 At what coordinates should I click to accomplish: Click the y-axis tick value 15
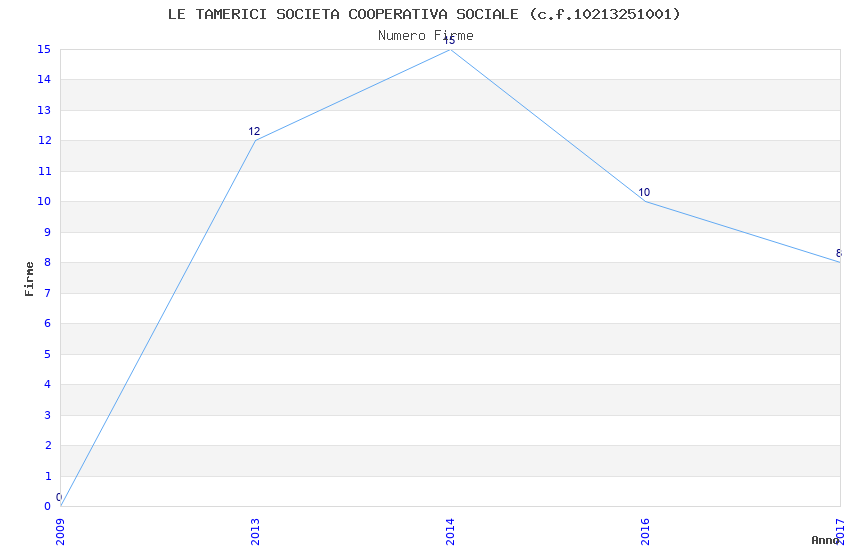click(44, 49)
